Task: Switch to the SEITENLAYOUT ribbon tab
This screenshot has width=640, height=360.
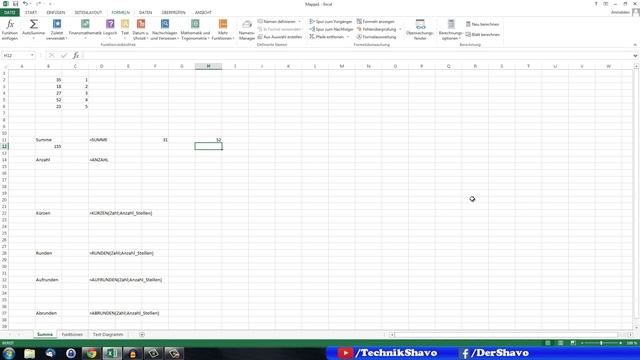Action: (88, 13)
